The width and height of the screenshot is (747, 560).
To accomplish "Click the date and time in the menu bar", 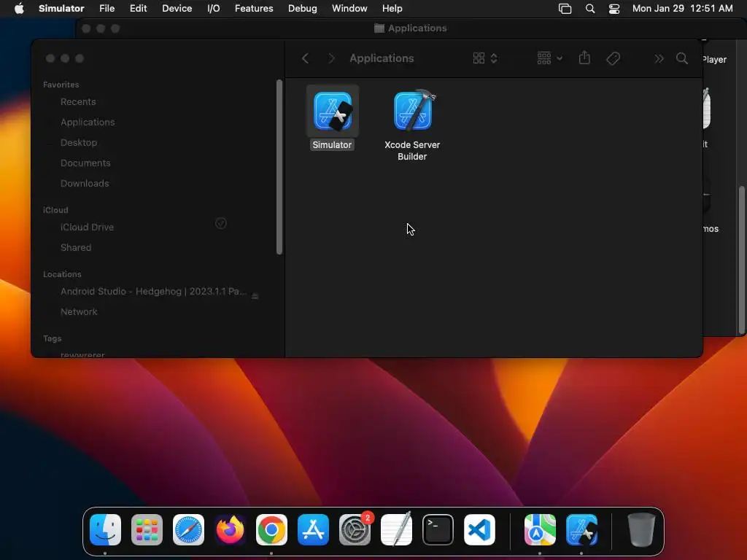I will (x=682, y=9).
